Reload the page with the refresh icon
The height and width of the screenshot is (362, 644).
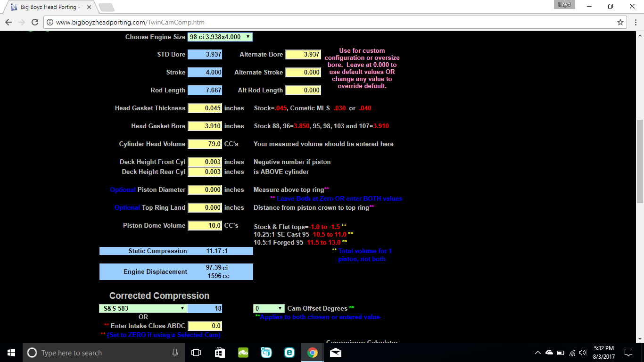click(x=34, y=22)
